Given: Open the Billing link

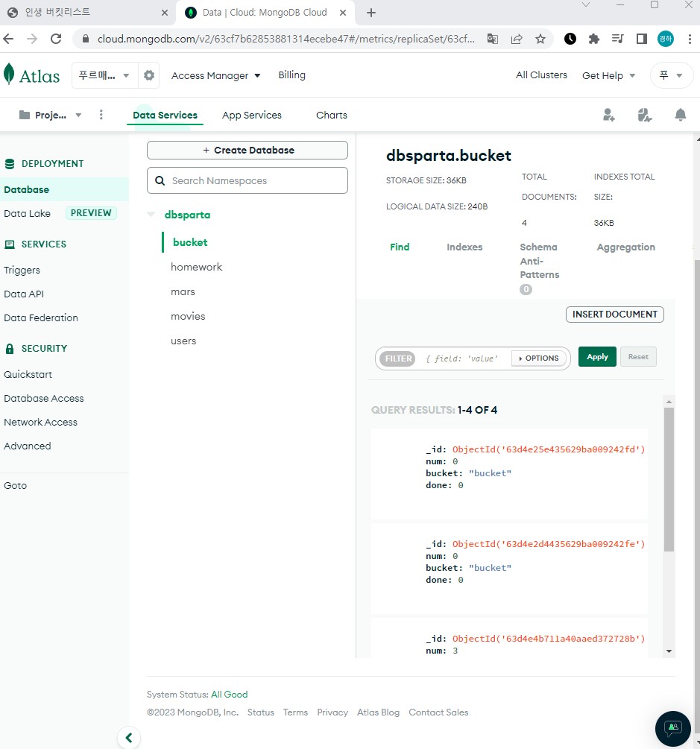Looking at the screenshot, I should click(x=291, y=75).
